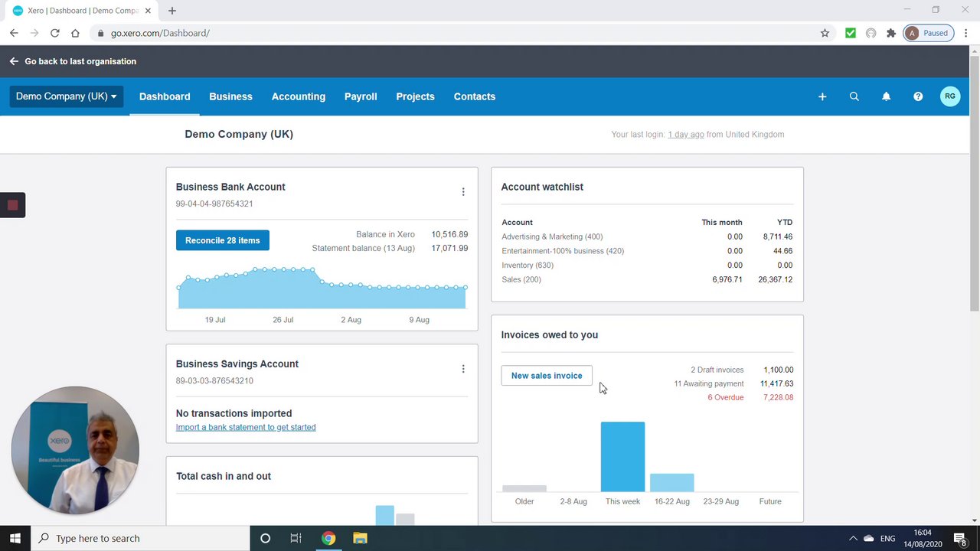Open the Dashboard tab
The height and width of the screenshot is (551, 980).
pos(165,96)
